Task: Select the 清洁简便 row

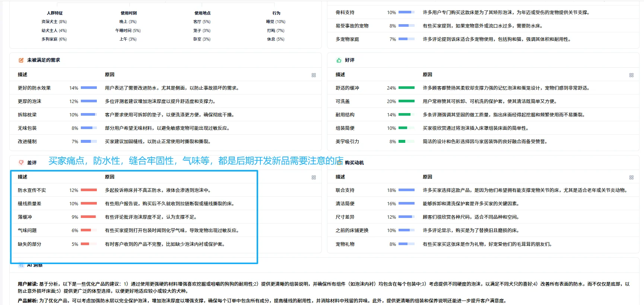Action: point(483,203)
